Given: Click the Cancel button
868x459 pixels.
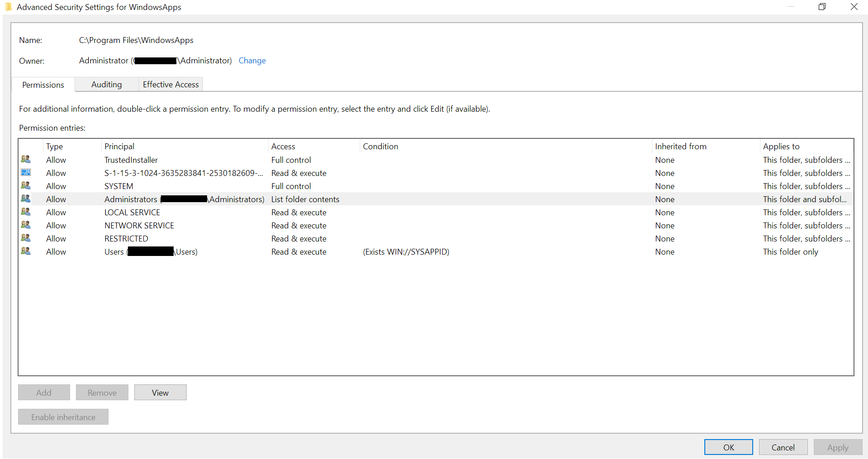Looking at the screenshot, I should tap(783, 447).
